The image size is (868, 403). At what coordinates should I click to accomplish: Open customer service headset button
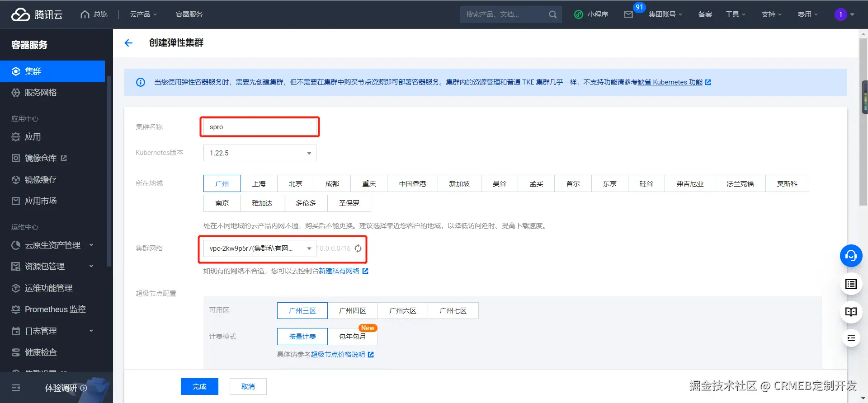(851, 256)
